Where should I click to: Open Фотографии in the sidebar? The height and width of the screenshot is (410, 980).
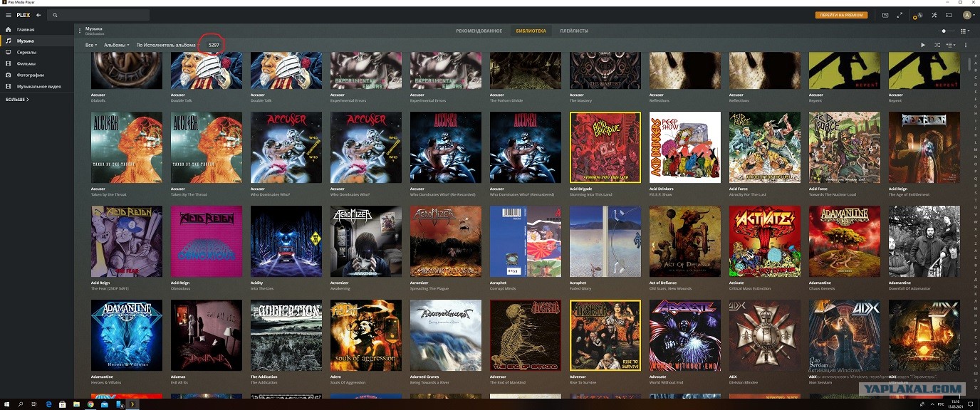point(37,75)
